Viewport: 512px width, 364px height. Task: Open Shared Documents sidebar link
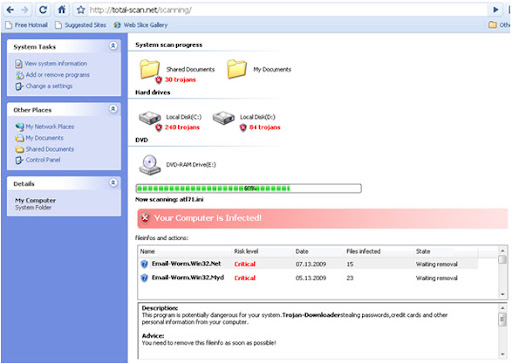[50, 149]
